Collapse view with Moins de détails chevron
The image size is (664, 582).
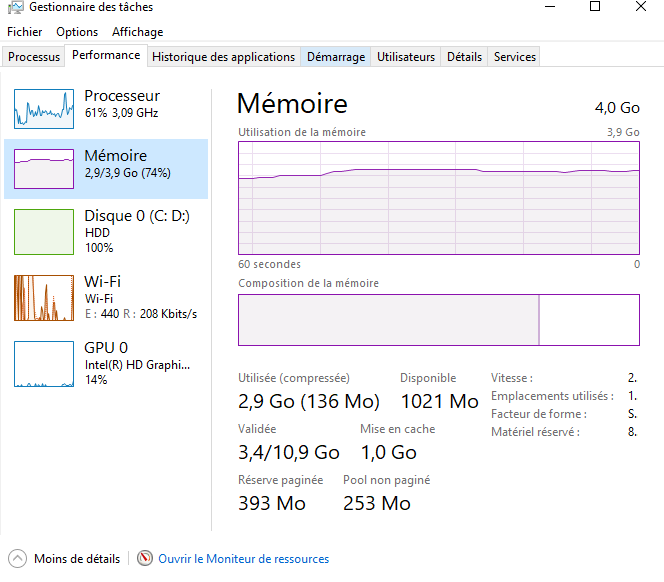tap(18, 559)
